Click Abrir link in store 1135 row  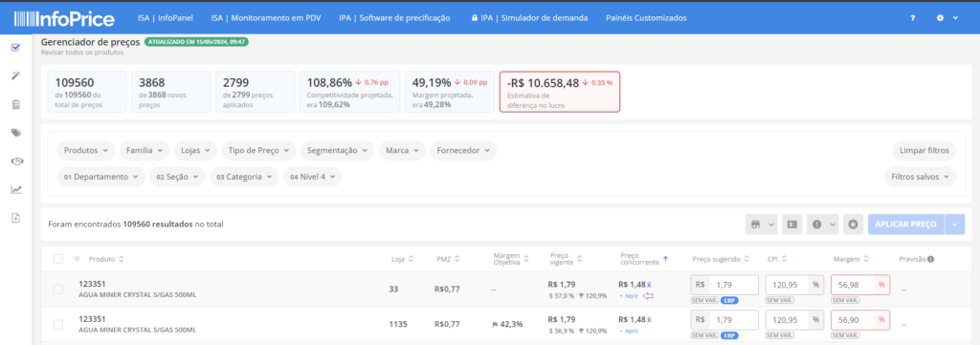(629, 331)
